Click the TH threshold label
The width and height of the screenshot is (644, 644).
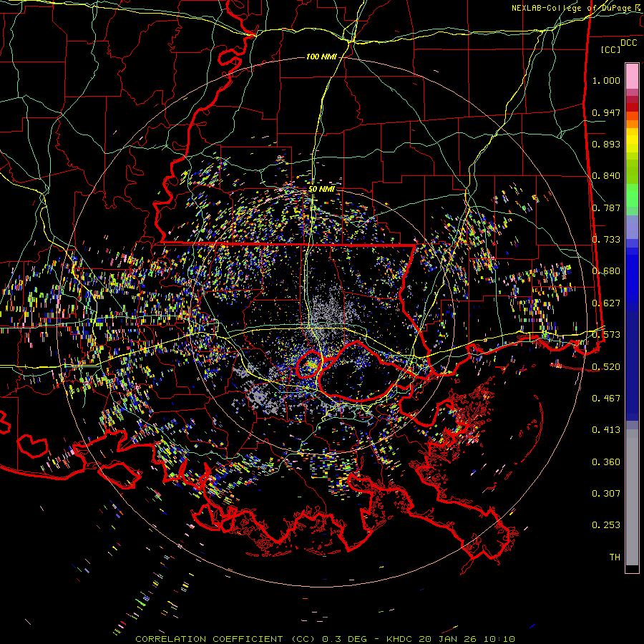coord(615,557)
